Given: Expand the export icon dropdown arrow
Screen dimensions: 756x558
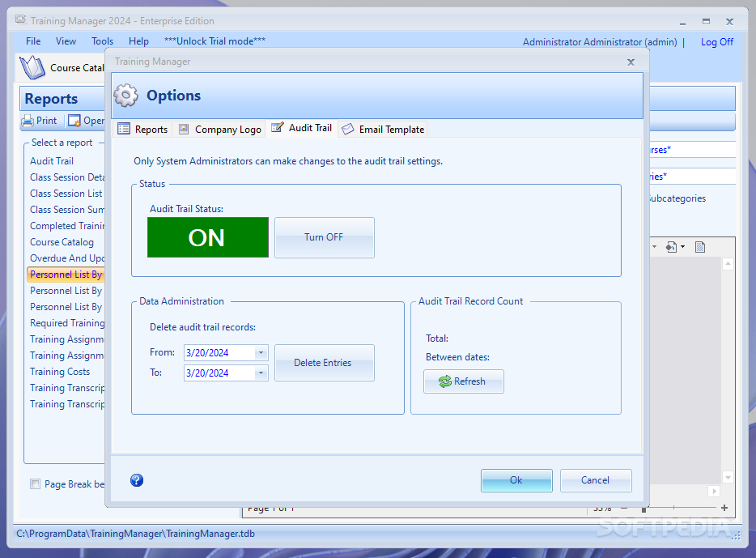Looking at the screenshot, I should 682,247.
